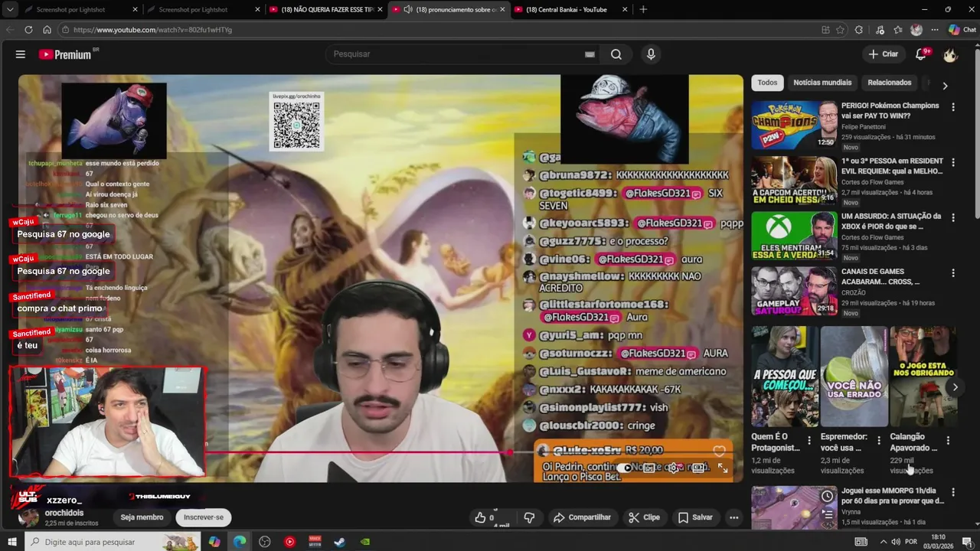Create a clip with Clipe button
The image size is (980, 551).
point(644,517)
